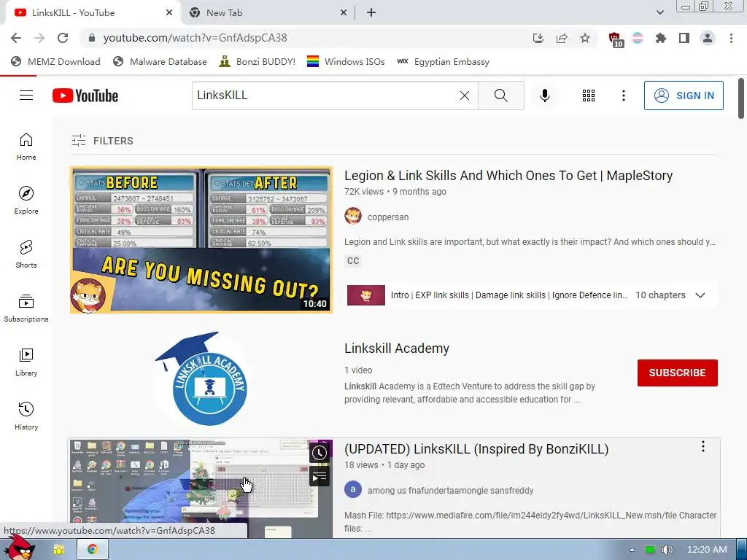Open History in sidebar
Viewport: 747px width, 560px height.
click(26, 416)
